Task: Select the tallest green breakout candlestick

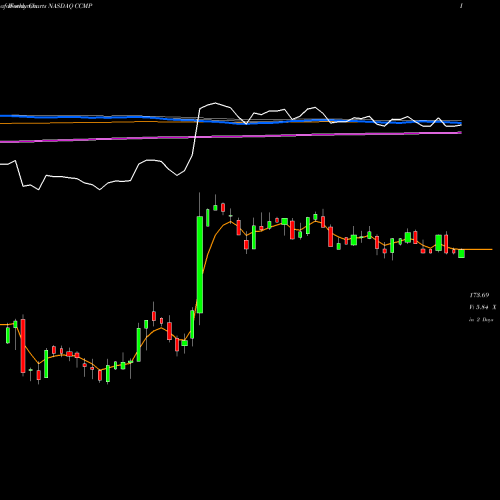Action: point(200,265)
